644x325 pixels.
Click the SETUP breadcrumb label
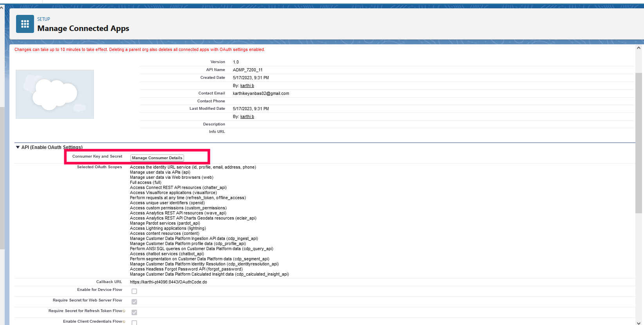pos(43,19)
